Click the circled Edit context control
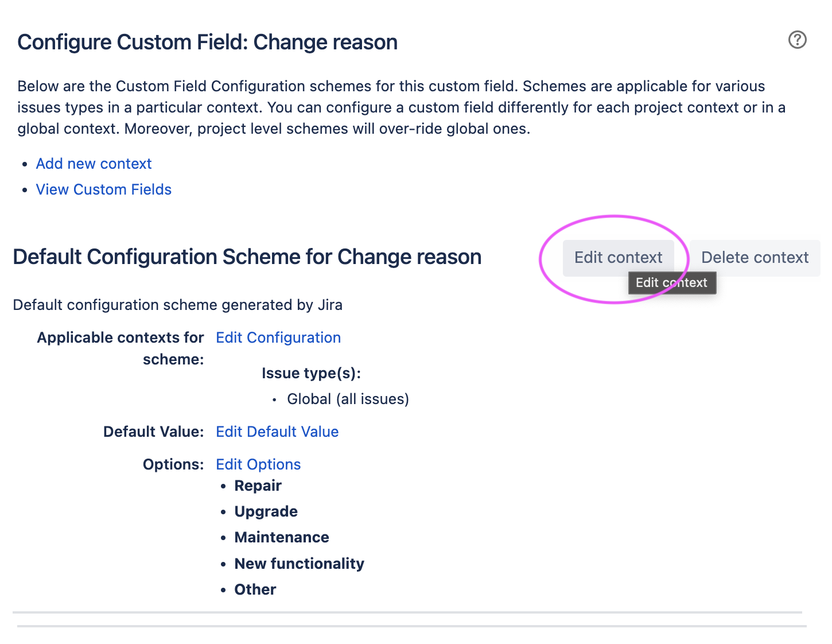The width and height of the screenshot is (832, 644). click(x=619, y=258)
